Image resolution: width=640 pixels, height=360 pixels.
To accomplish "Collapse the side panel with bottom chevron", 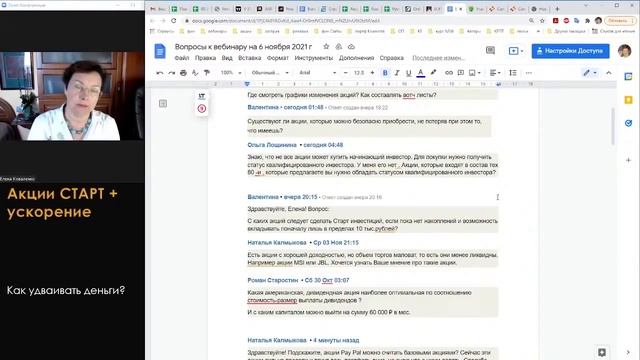I will (x=628, y=352).
